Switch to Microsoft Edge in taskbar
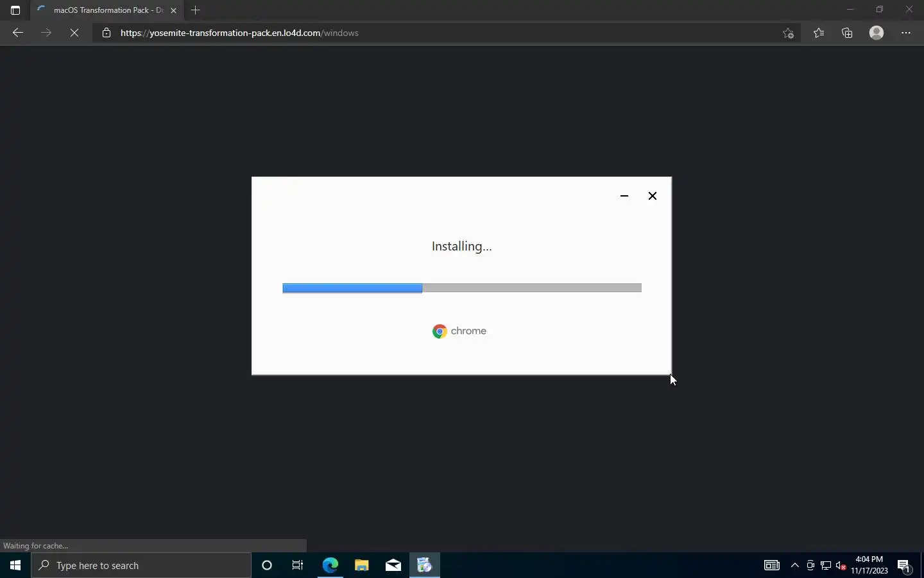 tap(330, 565)
